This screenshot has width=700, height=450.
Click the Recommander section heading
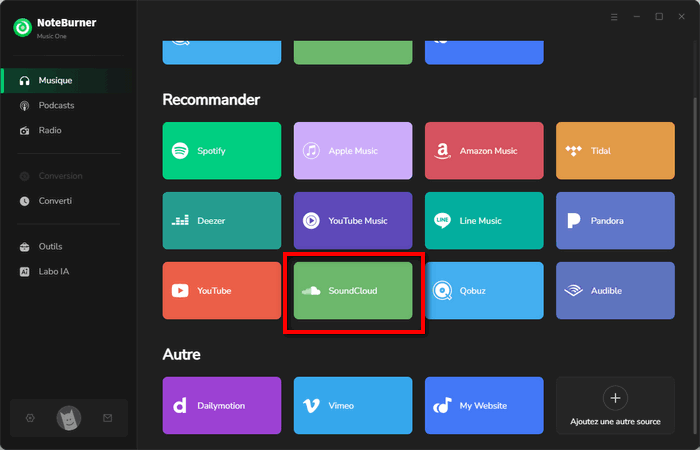pos(211,100)
